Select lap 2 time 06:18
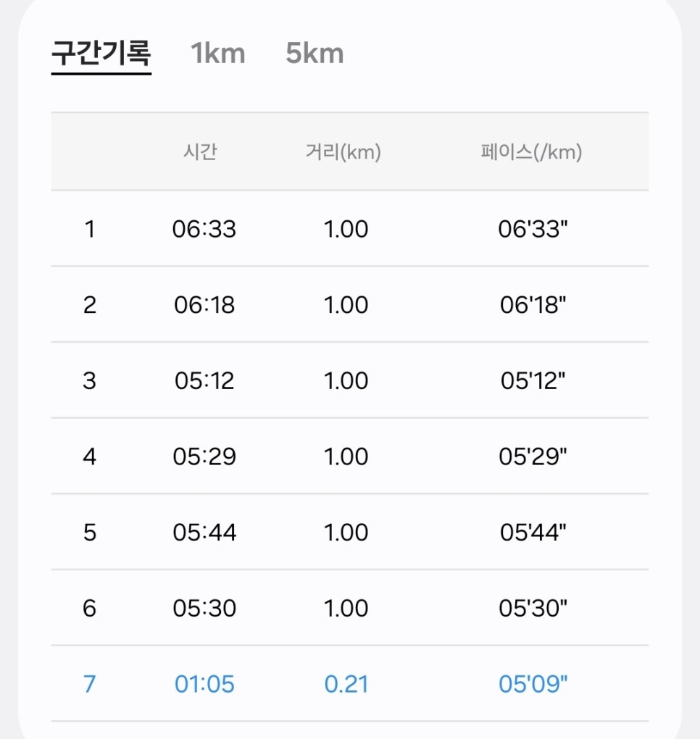This screenshot has height=739, width=700. (204, 305)
